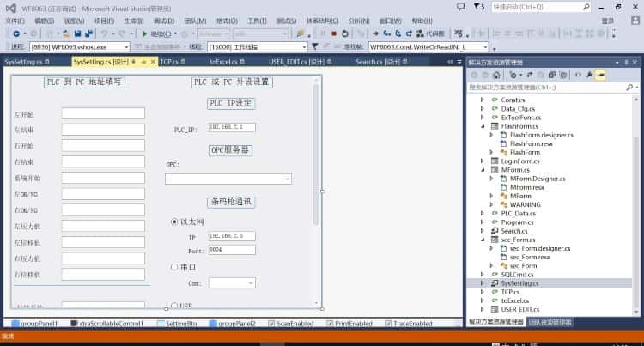This screenshot has height=346, width=644.
Task: Open the feedback speech bubble icon
Action: point(461,7)
